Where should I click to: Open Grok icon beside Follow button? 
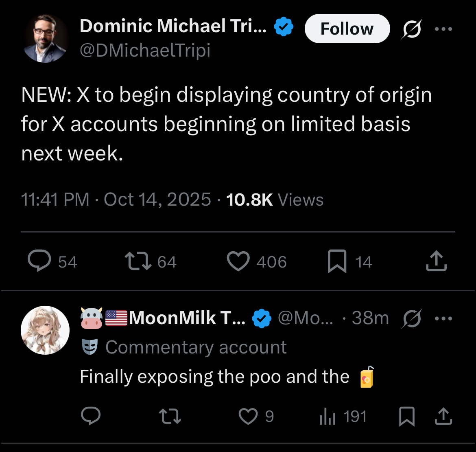pos(412,29)
